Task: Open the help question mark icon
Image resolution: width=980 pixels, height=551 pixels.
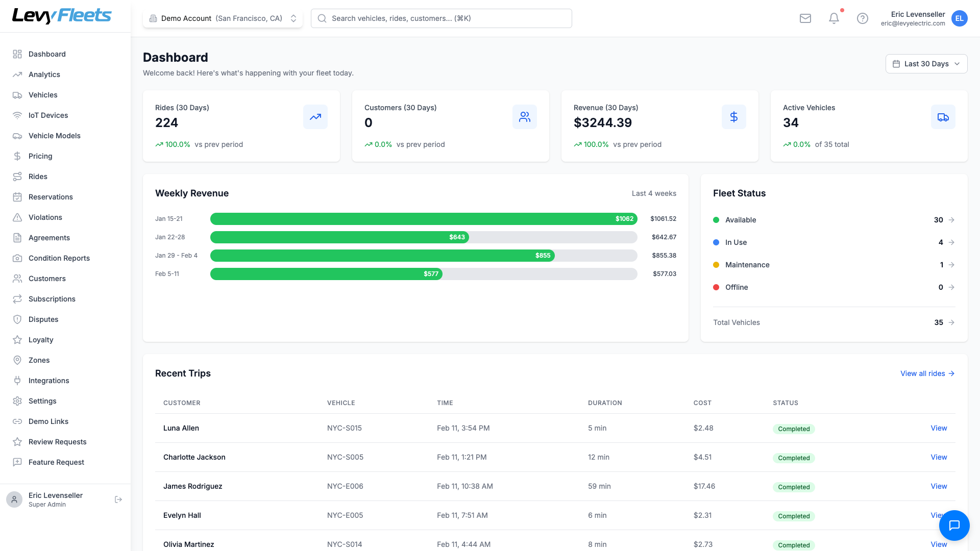Action: tap(863, 18)
